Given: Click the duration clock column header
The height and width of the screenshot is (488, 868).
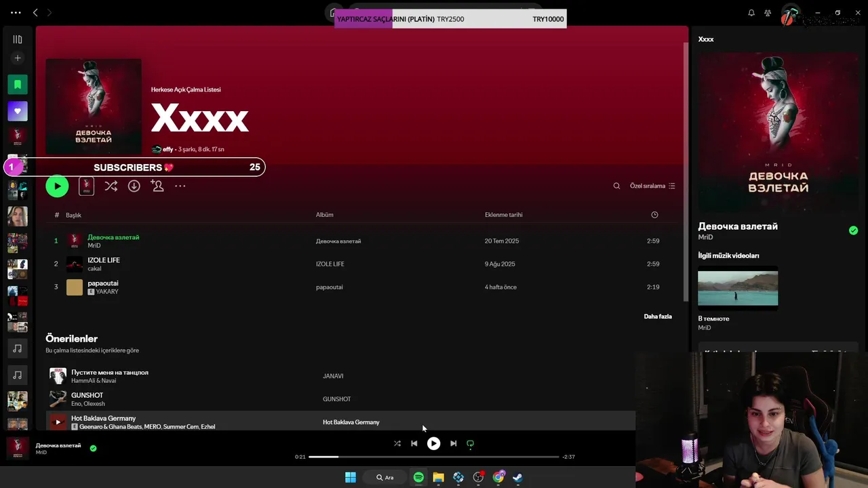Looking at the screenshot, I should (654, 215).
